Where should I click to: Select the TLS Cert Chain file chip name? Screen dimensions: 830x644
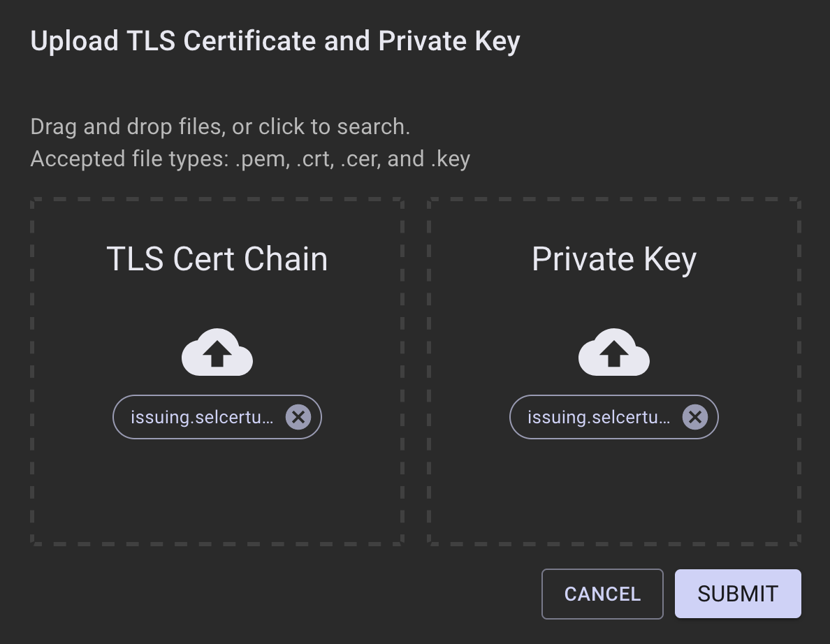coord(202,417)
